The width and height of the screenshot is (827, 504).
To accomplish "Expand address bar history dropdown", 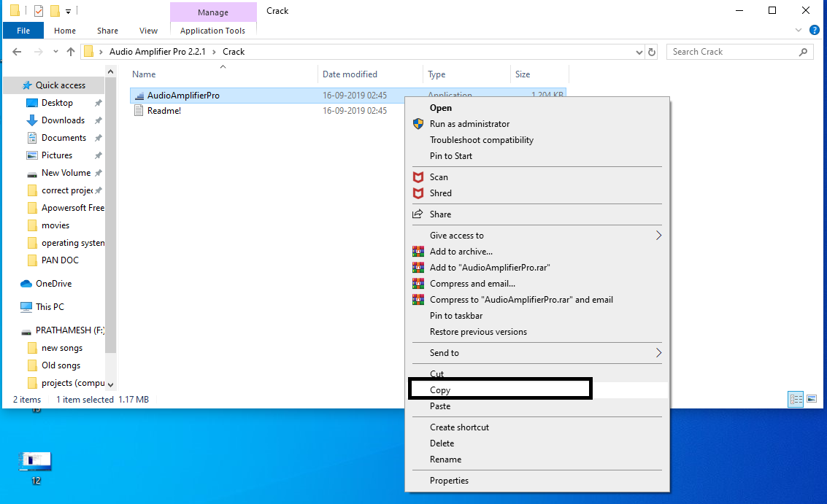I will coord(639,52).
